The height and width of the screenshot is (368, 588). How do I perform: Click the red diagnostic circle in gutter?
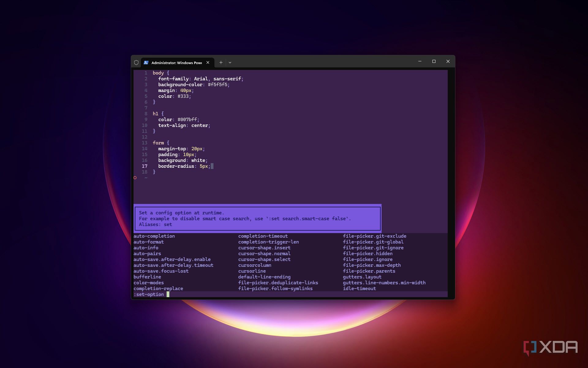[135, 178]
